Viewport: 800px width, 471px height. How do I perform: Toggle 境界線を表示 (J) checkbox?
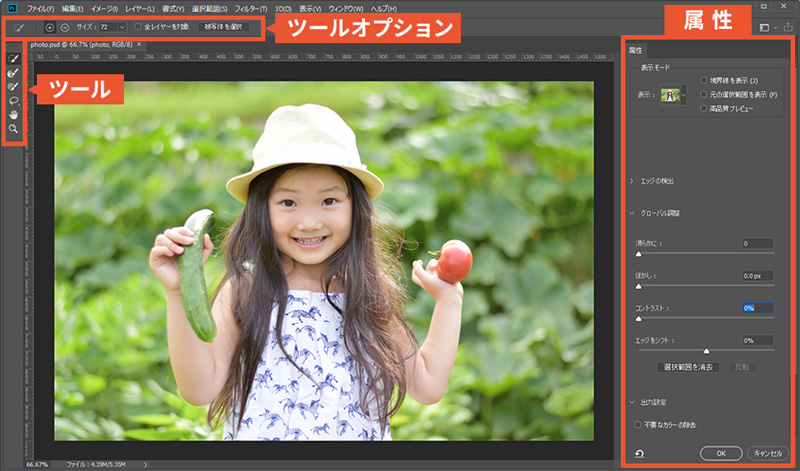704,81
